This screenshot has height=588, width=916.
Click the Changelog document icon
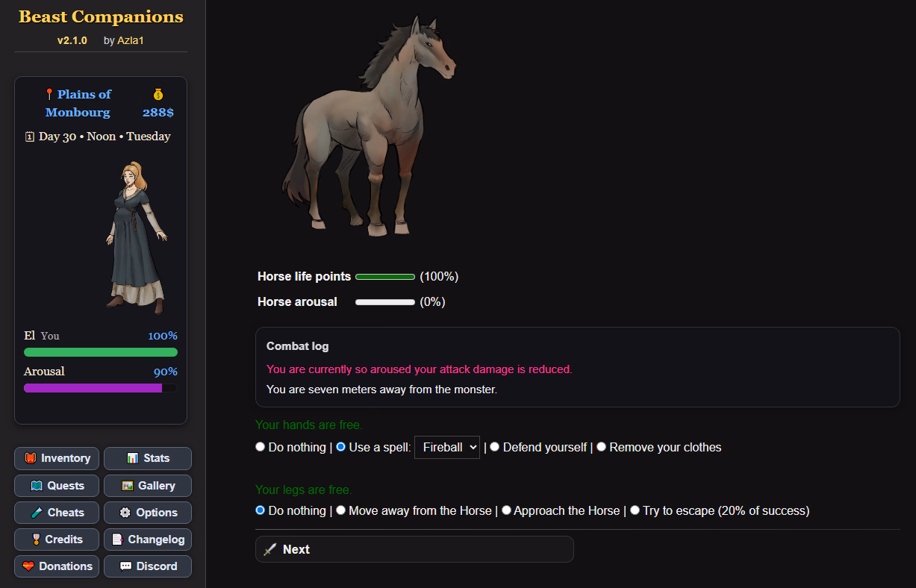(x=117, y=539)
